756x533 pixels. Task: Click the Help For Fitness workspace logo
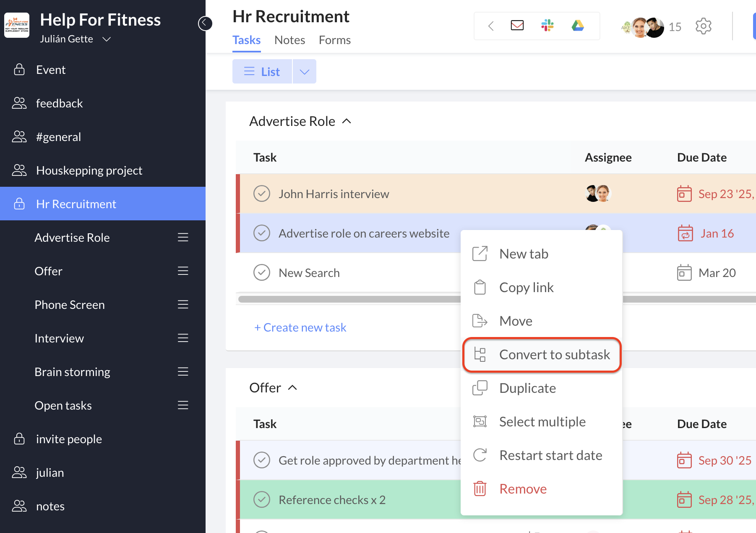coord(17,25)
